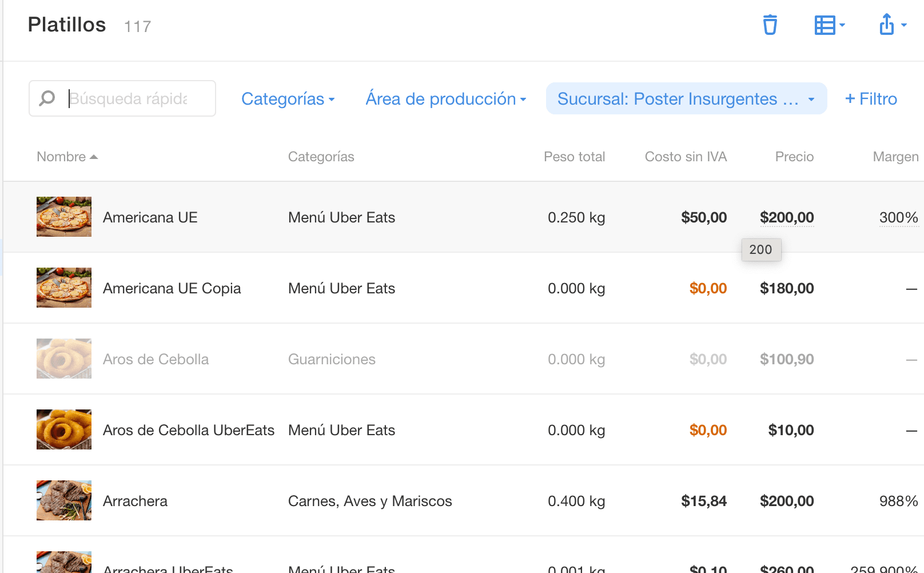Click the search magnifier icon
The width and height of the screenshot is (924, 573).
pyautogui.click(x=47, y=98)
